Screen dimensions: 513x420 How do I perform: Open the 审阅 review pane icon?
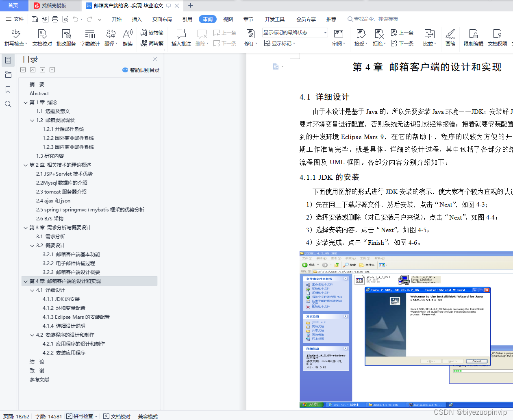338,34
